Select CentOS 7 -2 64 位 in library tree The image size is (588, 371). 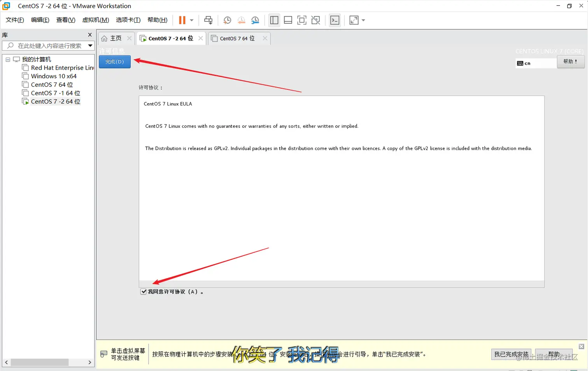point(51,102)
